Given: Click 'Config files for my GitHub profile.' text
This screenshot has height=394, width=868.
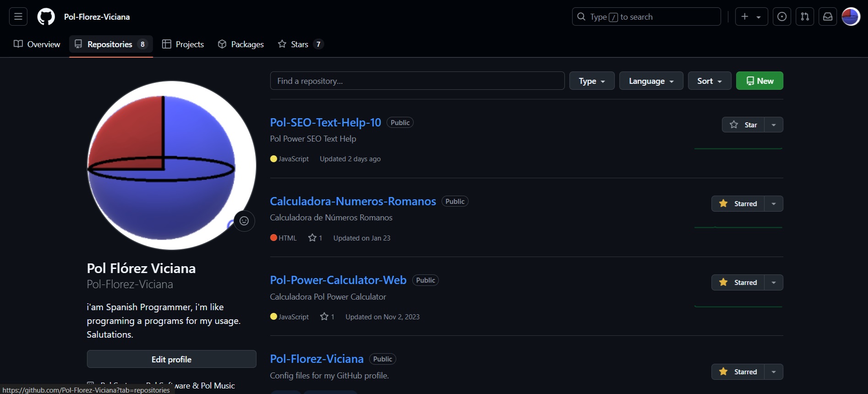Looking at the screenshot, I should tap(329, 375).
